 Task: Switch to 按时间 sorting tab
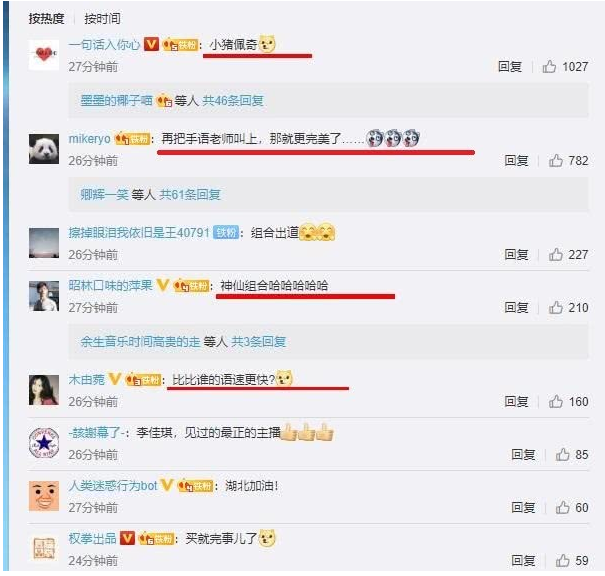point(102,19)
